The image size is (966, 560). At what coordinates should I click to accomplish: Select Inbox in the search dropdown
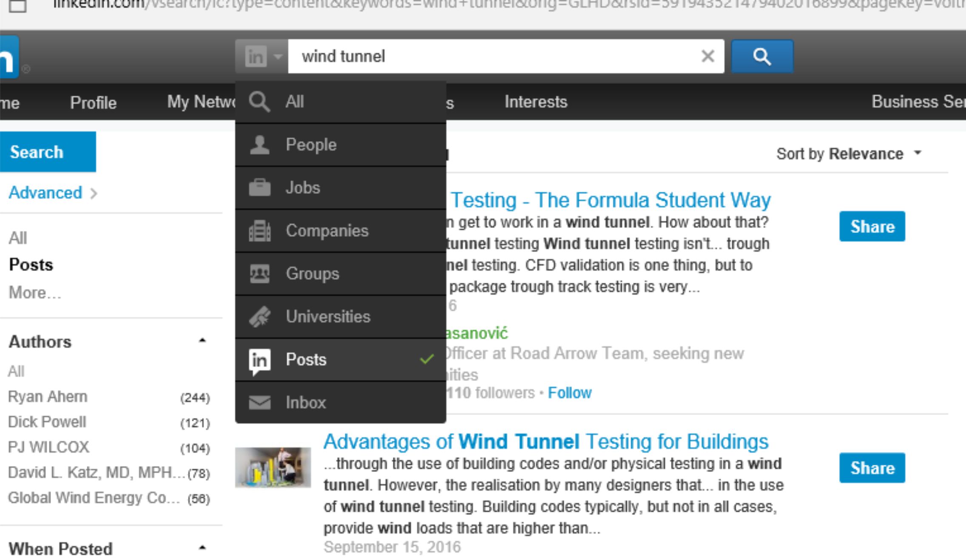pos(341,402)
